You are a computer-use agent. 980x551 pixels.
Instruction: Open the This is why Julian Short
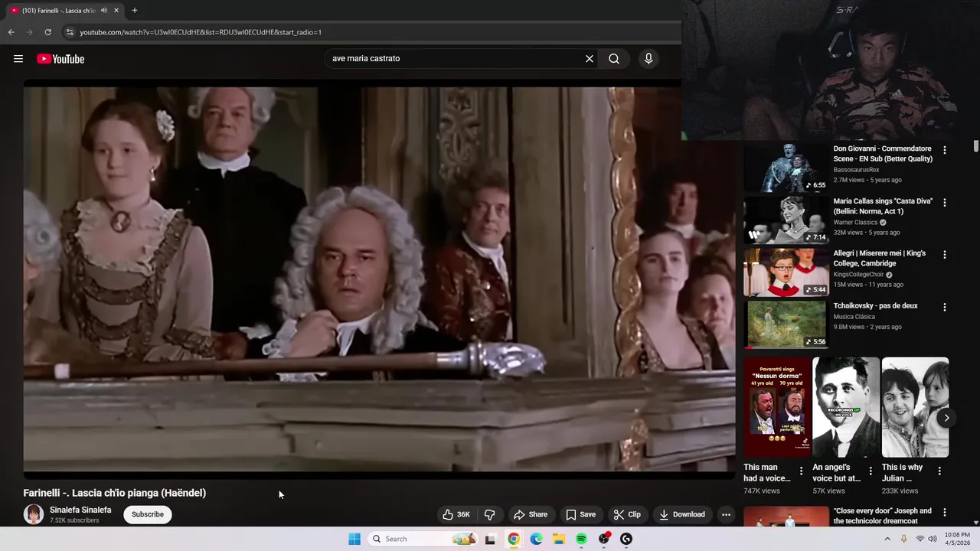point(915,407)
